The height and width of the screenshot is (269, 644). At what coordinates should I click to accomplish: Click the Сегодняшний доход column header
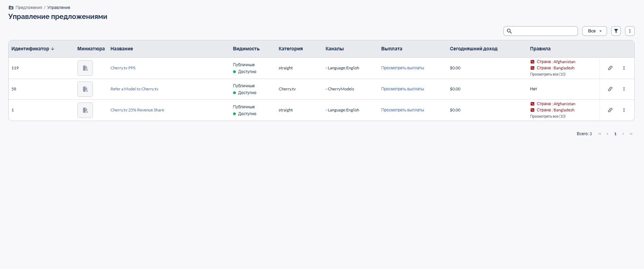click(x=474, y=49)
